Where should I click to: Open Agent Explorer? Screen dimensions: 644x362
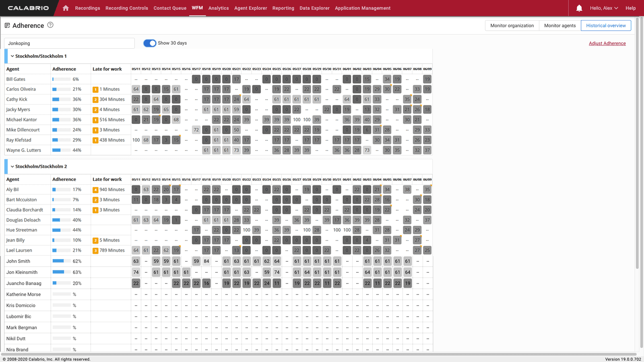click(250, 8)
